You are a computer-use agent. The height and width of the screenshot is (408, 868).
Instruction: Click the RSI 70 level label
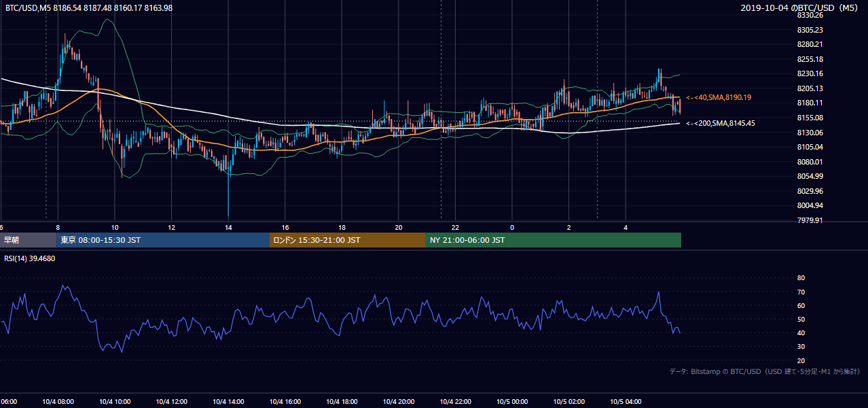[x=801, y=292]
